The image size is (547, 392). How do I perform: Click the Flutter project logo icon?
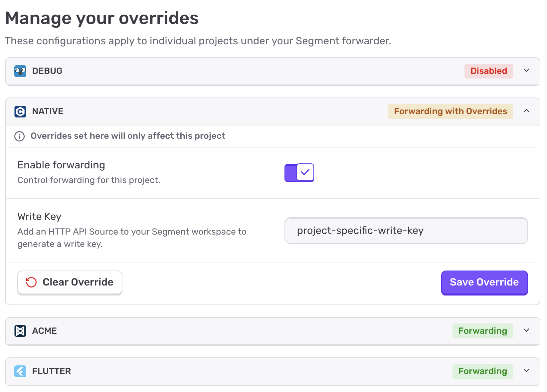pos(20,371)
